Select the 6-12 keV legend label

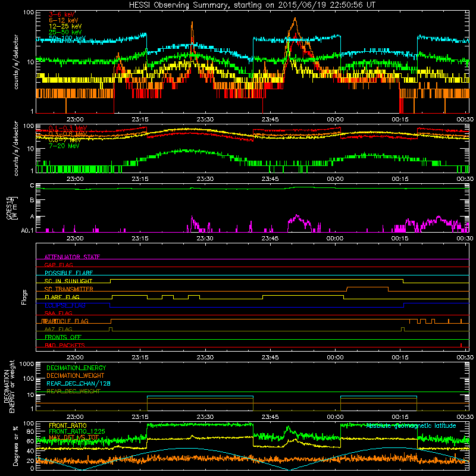tap(64, 20)
